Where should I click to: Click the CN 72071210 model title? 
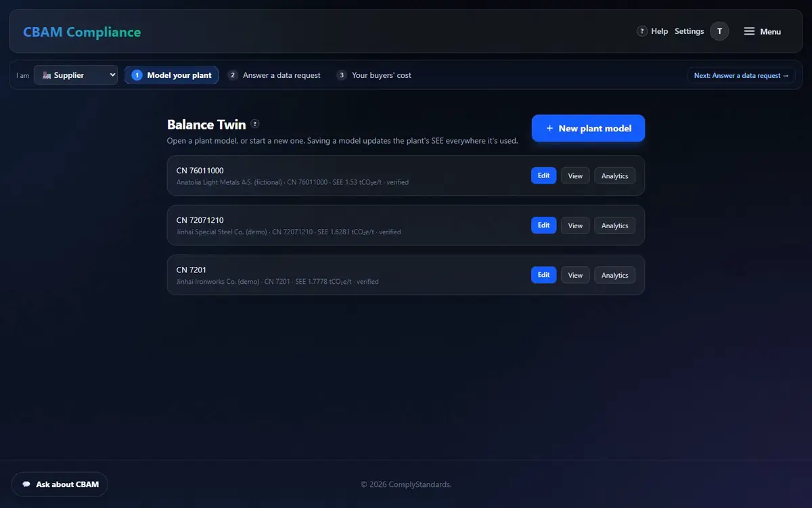pyautogui.click(x=200, y=220)
